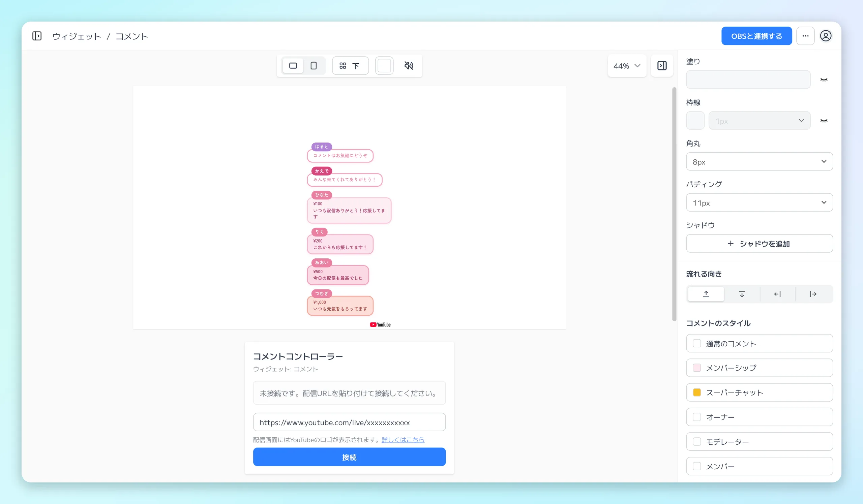Collapse the right settings panel icon
863x504 pixels.
[662, 66]
